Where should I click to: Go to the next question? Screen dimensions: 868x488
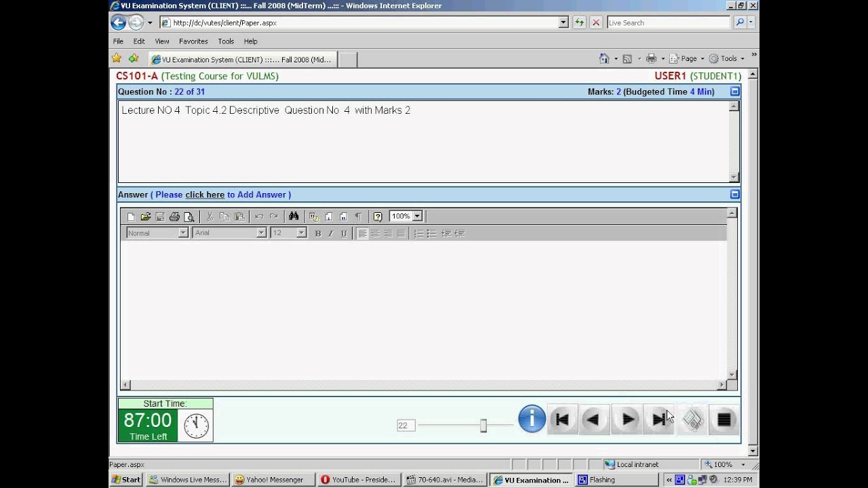point(628,420)
